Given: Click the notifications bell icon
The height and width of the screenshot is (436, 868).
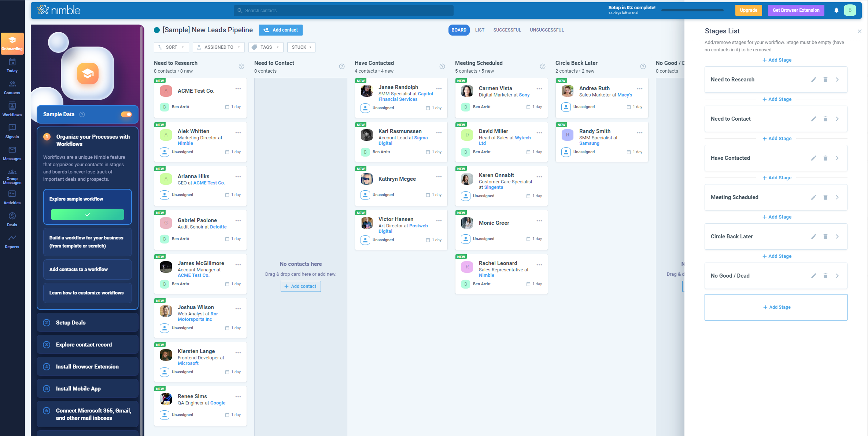Looking at the screenshot, I should point(836,10).
